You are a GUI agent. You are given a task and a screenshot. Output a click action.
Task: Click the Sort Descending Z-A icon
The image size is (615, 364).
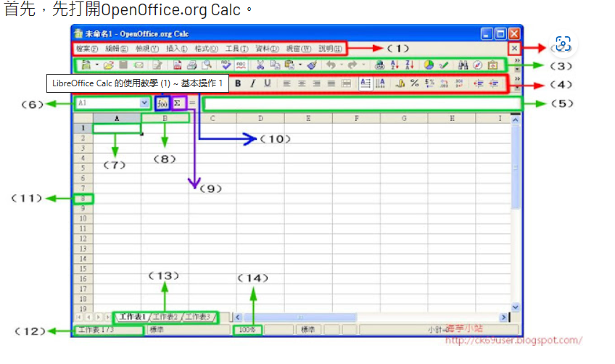(x=410, y=65)
